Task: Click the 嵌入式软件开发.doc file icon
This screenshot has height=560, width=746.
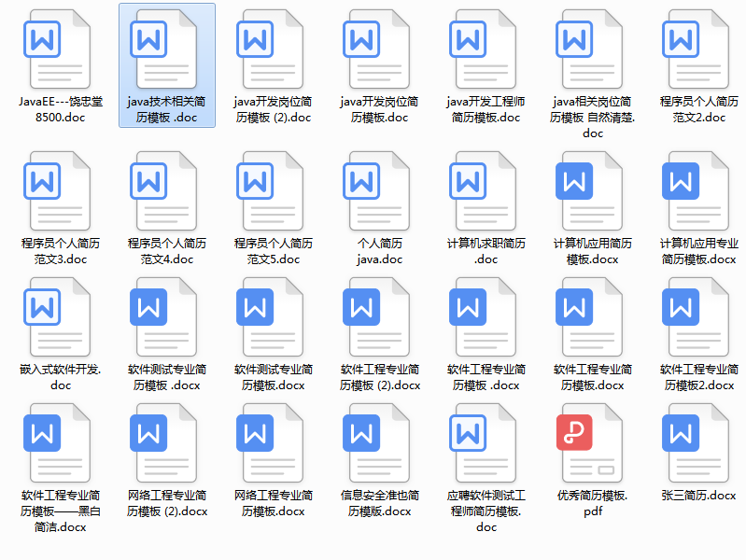Action: (57, 317)
